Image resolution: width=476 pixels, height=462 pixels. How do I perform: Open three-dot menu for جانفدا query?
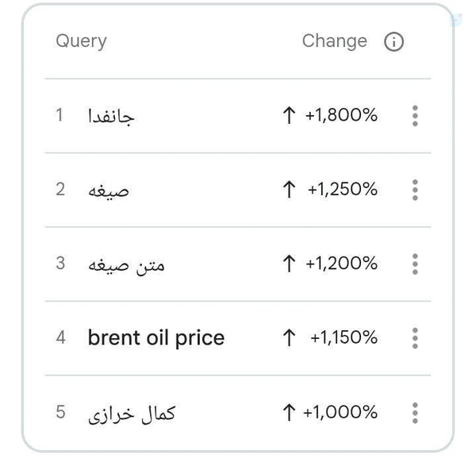[415, 116]
